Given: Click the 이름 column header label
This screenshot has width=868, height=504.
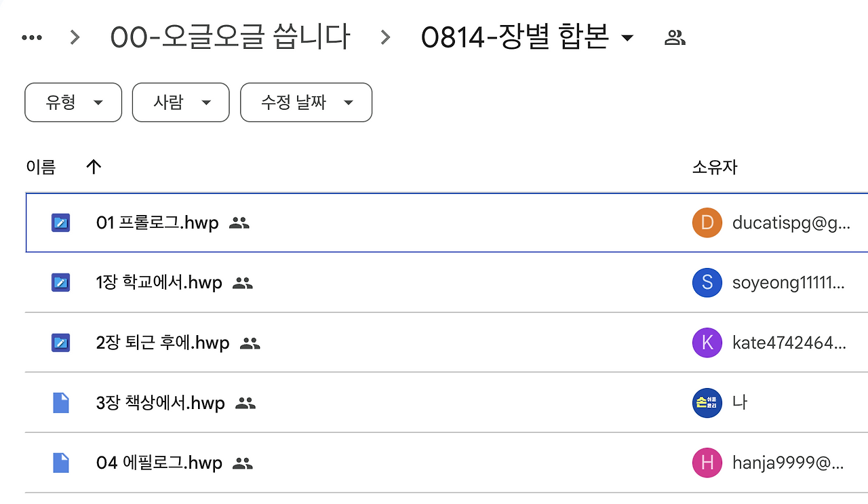Looking at the screenshot, I should pos(41,167).
